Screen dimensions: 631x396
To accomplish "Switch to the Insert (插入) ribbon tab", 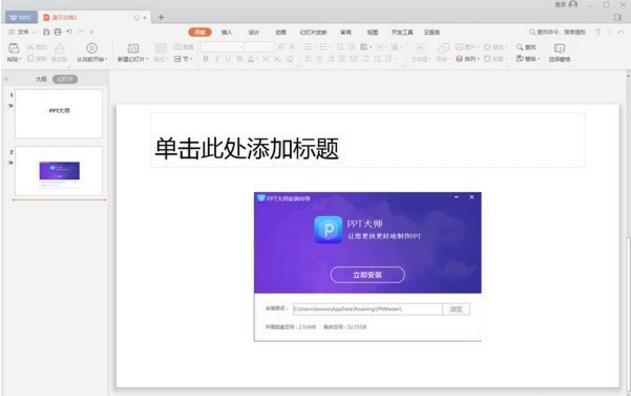I will pos(227,32).
